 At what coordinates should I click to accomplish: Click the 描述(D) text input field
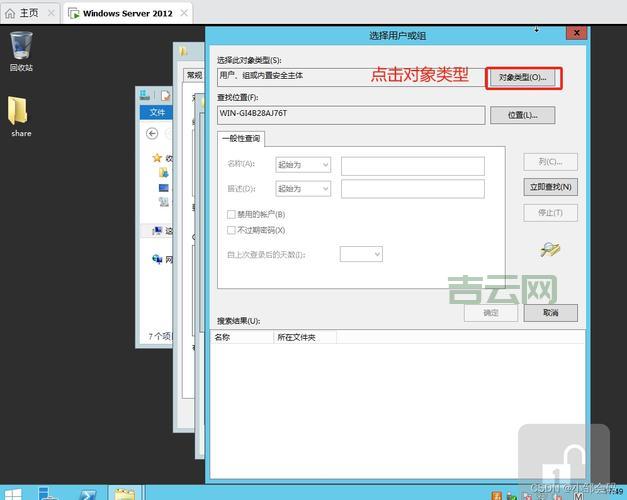point(413,189)
